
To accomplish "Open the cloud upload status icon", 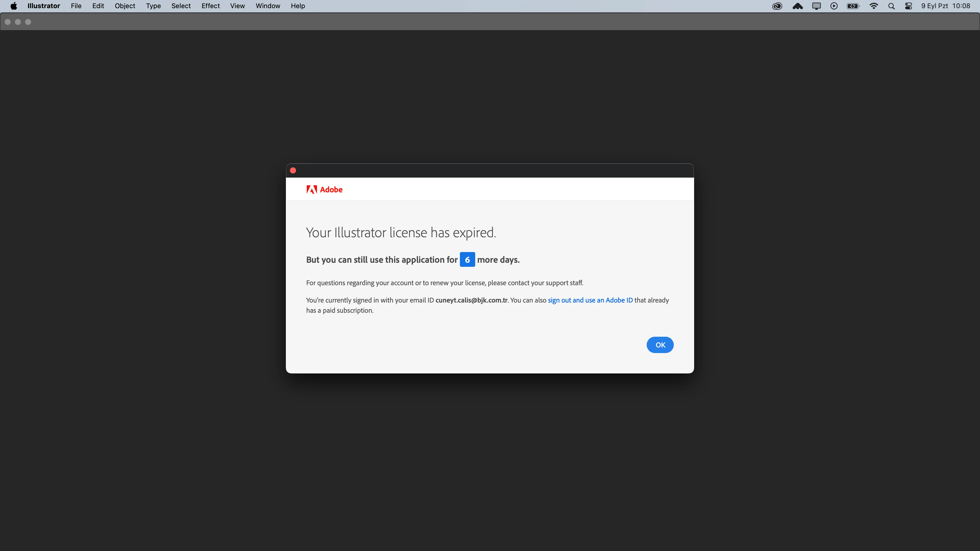I will pos(797,6).
